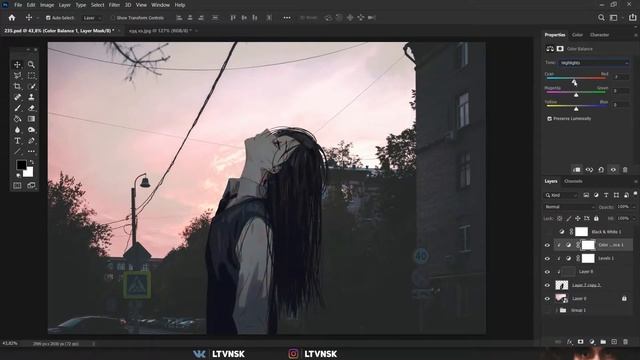The image size is (640, 360).
Task: Toggle adjustment visibility eye in Properties footer
Action: [x=613, y=169]
